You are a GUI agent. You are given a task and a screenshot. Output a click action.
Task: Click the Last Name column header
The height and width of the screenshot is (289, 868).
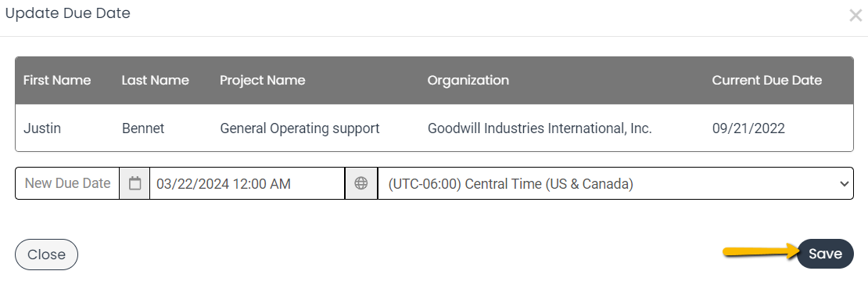pos(155,81)
